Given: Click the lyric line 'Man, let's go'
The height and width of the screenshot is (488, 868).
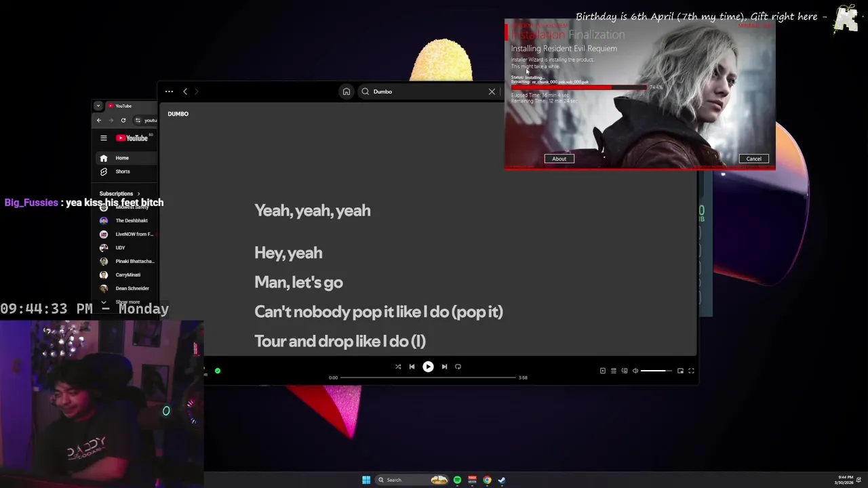Looking at the screenshot, I should point(298,283).
